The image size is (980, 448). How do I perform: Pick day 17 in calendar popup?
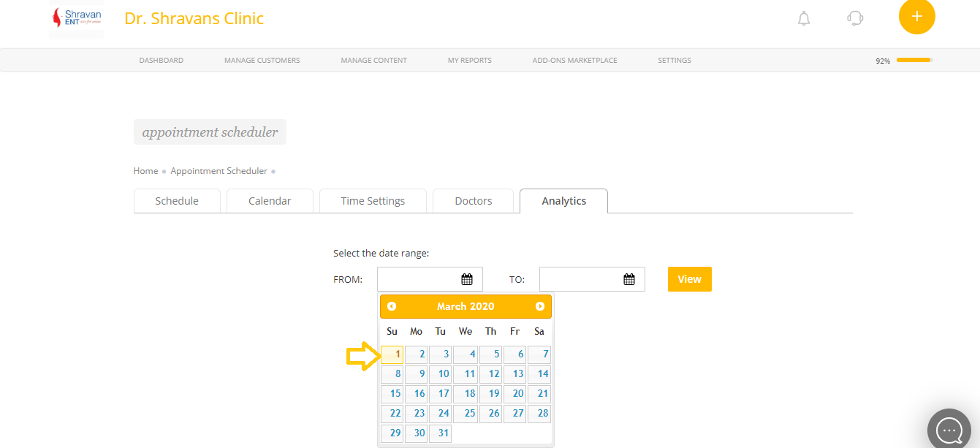[441, 394]
